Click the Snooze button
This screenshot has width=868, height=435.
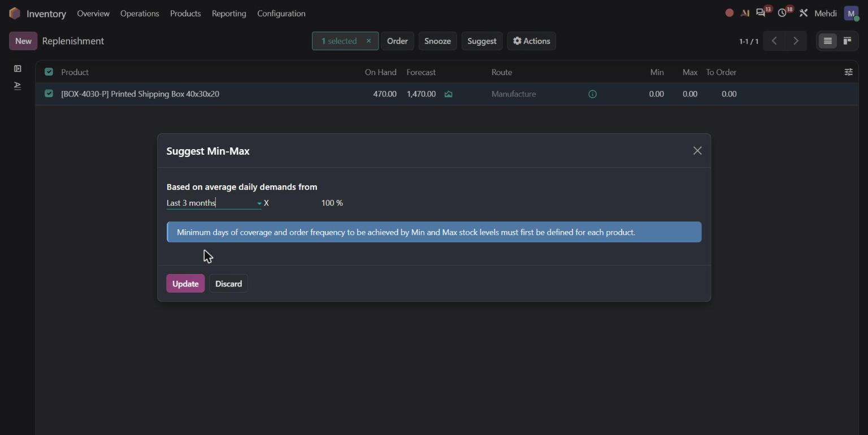[437, 41]
